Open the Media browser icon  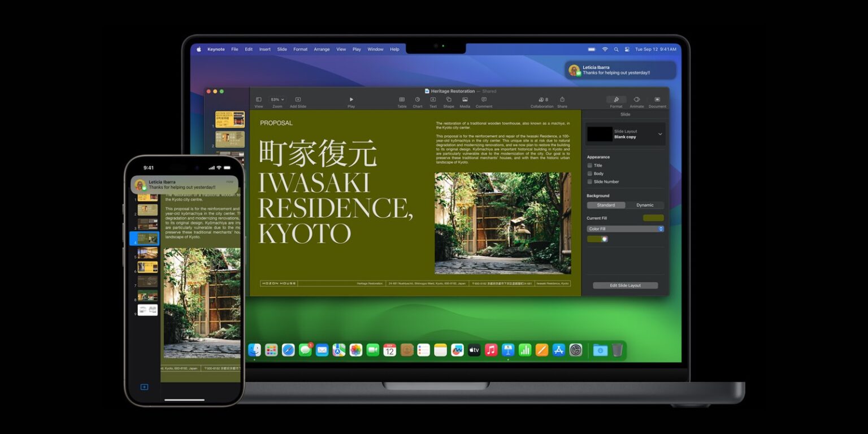click(465, 100)
